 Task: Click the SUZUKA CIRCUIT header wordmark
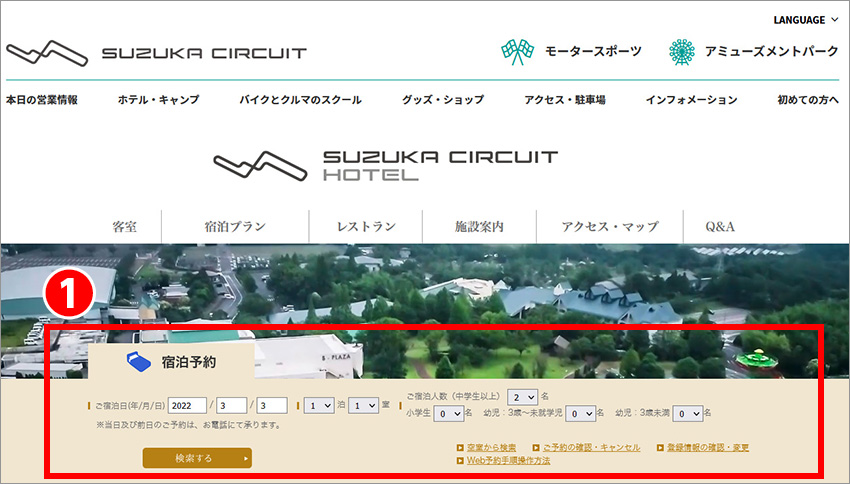(x=204, y=53)
